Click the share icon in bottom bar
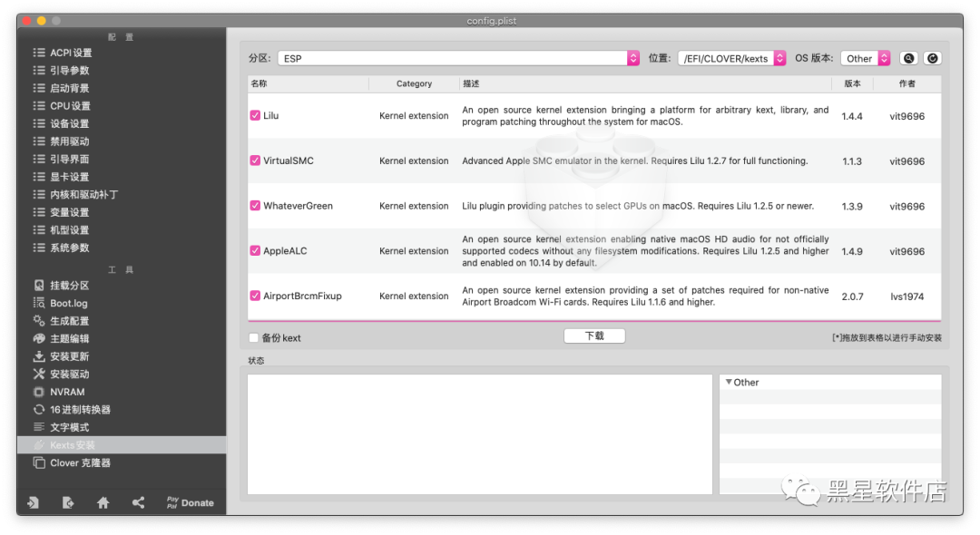Viewport: 980px width, 535px height. coord(138,502)
